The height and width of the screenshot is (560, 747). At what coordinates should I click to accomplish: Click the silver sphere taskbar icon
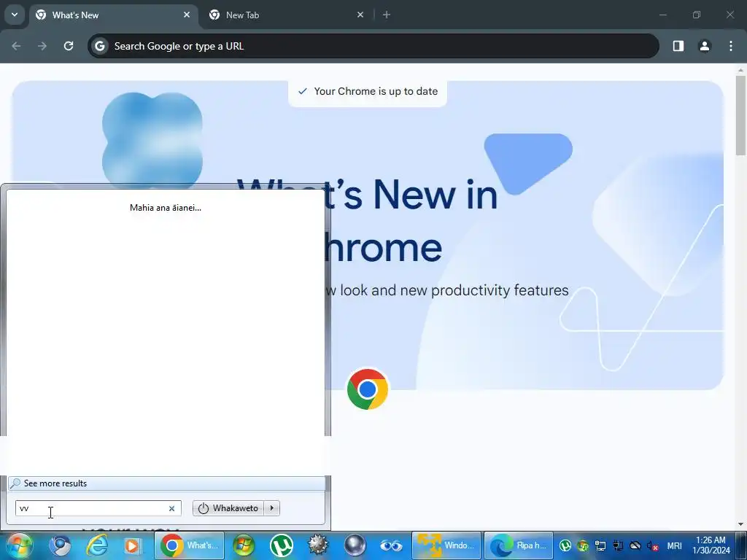pos(355,545)
